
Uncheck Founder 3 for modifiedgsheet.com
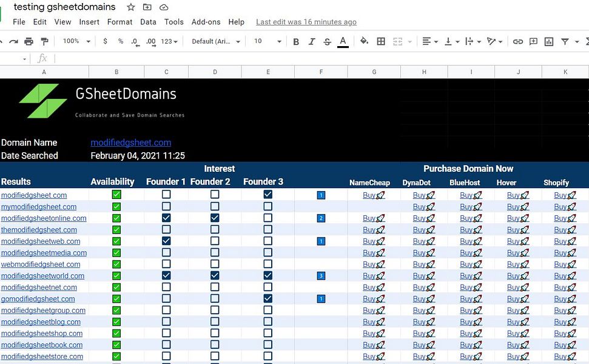[268, 194]
